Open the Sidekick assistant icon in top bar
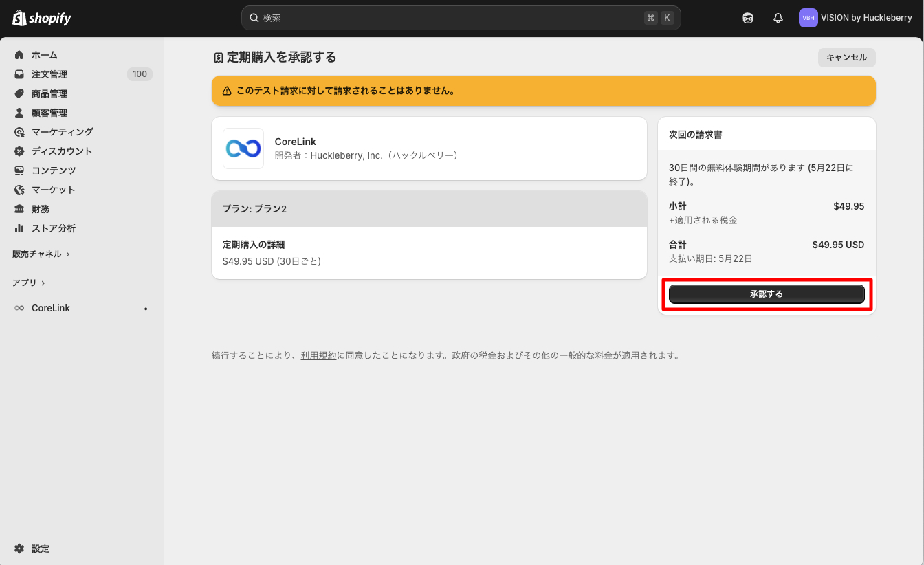This screenshot has width=924, height=565. tap(748, 18)
